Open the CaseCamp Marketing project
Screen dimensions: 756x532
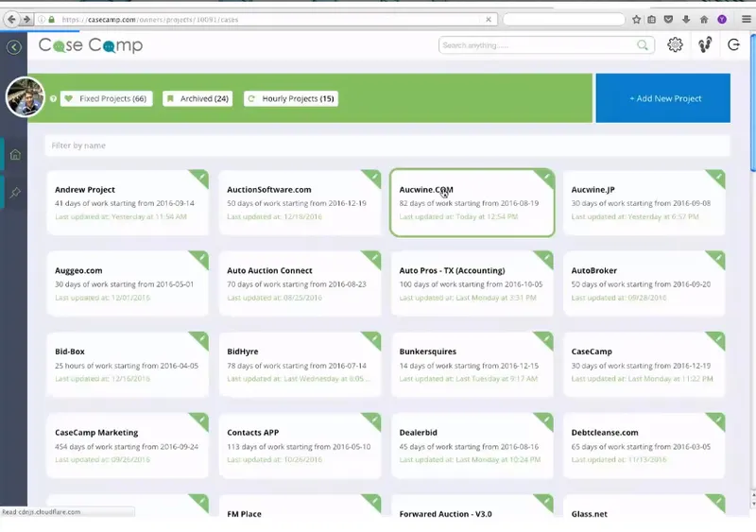click(x=128, y=446)
